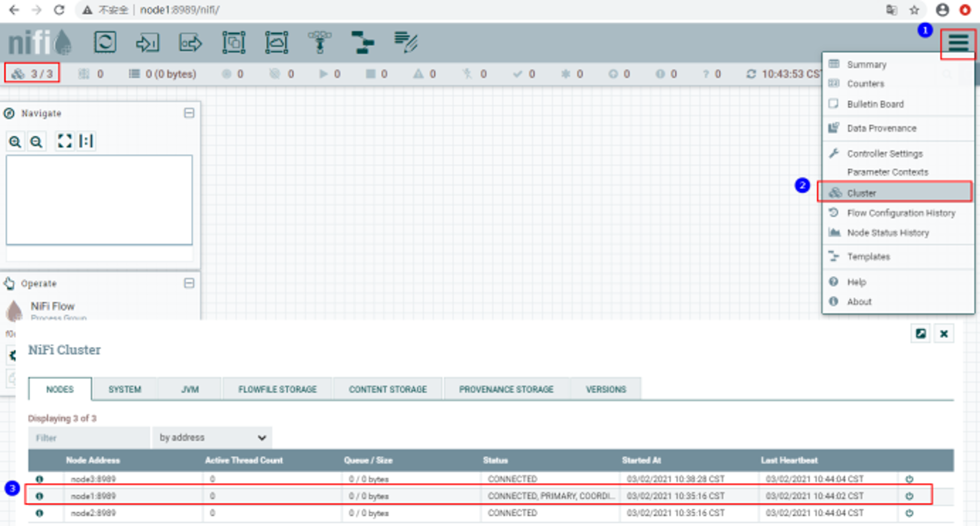Set actual size view in Navigate panel
Image resolution: width=980 pixels, height=526 pixels.
86,141
